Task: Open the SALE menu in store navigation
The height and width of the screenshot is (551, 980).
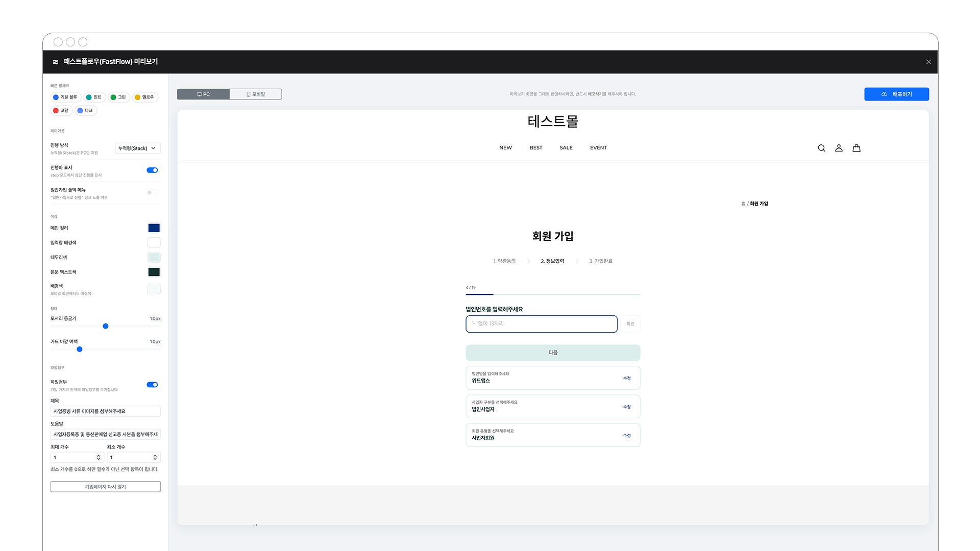Action: [x=566, y=148]
